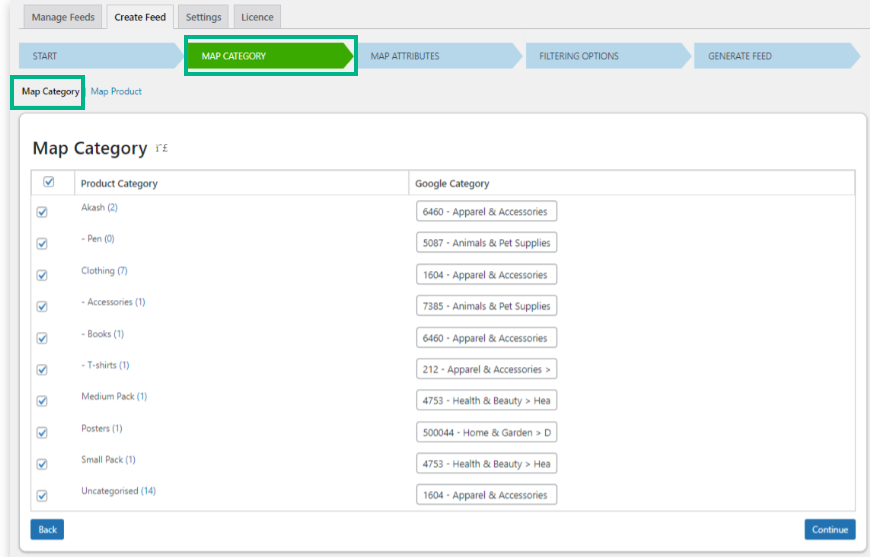Click the help icon beside Map Category heading
The height and width of the screenshot is (558, 870).
[161, 149]
